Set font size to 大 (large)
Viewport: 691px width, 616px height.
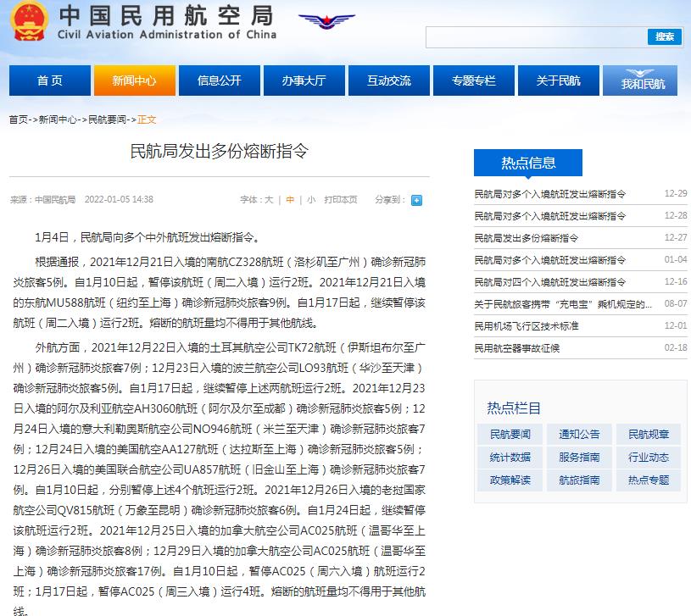pos(269,200)
